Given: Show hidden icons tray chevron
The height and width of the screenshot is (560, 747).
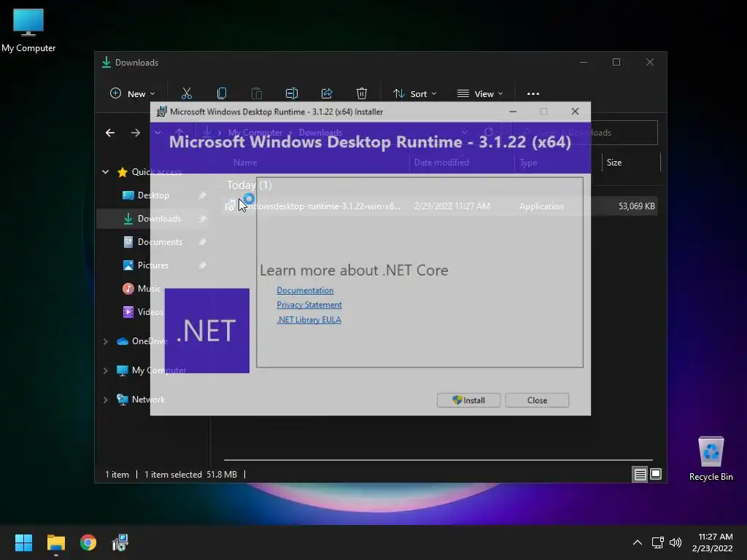Looking at the screenshot, I should click(x=637, y=542).
